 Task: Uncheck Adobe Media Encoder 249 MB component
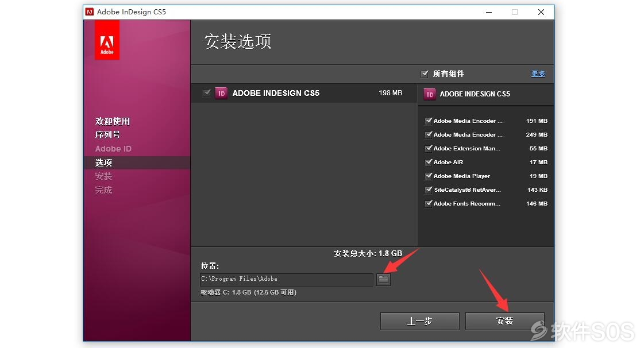(x=429, y=134)
